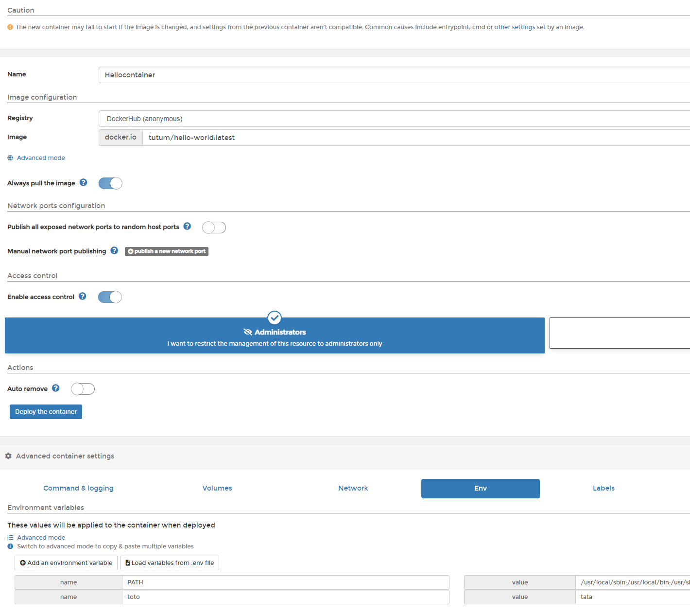Switch to the Volumes tab
Image resolution: width=690 pixels, height=616 pixels.
coord(217,488)
